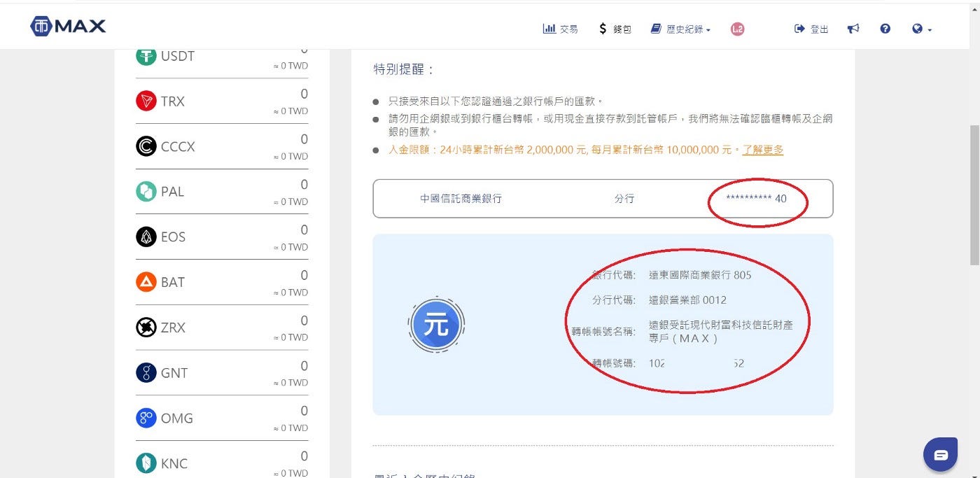The height and width of the screenshot is (478, 980).
Task: Click the ≈ 0 TWD value beside PAL
Action: (x=290, y=202)
